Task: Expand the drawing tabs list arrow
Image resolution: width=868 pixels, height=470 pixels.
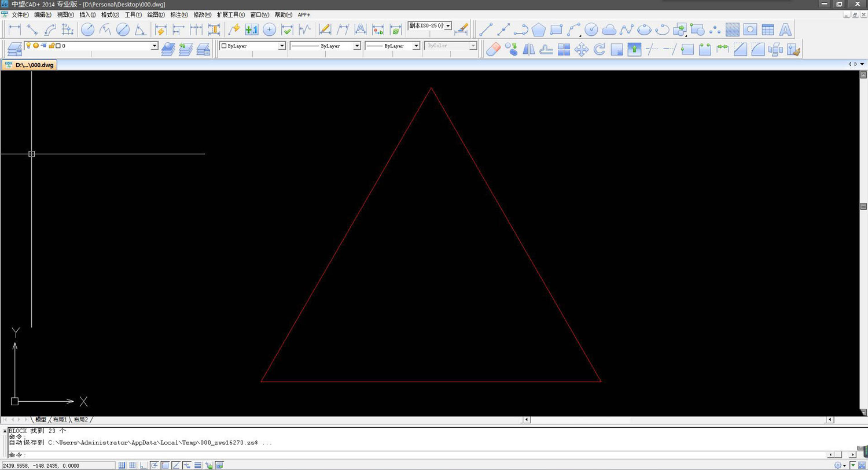Action: pyautogui.click(x=862, y=64)
